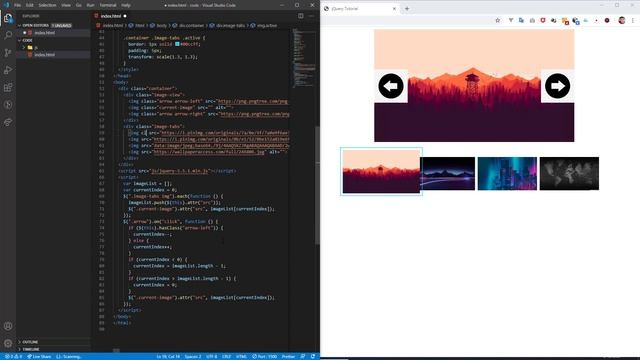The width and height of the screenshot is (640, 360).
Task: Click the img.active breadcrumb
Action: (x=264, y=25)
